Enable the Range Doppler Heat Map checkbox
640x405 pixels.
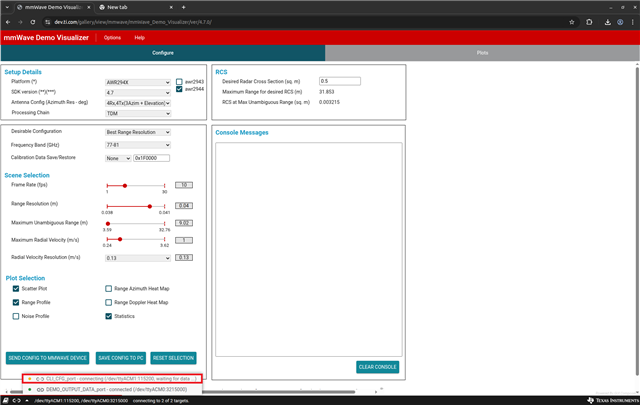pyautogui.click(x=109, y=303)
